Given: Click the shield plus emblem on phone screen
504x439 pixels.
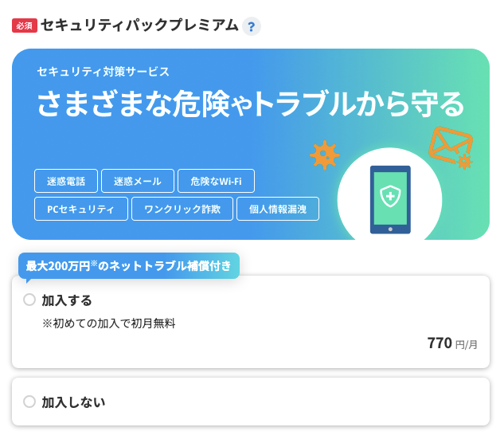Looking at the screenshot, I should [x=390, y=196].
